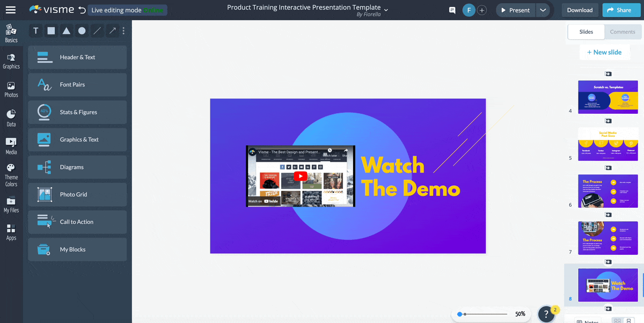Click the Download button

pyautogui.click(x=580, y=10)
